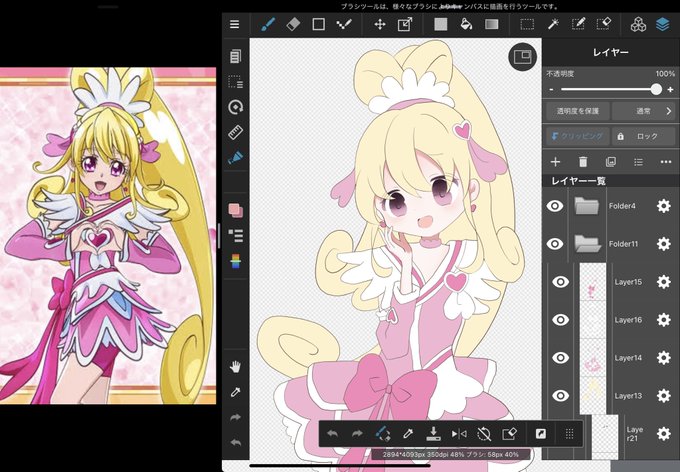Click redo in bottom shortcut bar
Screen dimensions: 680x472
click(357, 433)
